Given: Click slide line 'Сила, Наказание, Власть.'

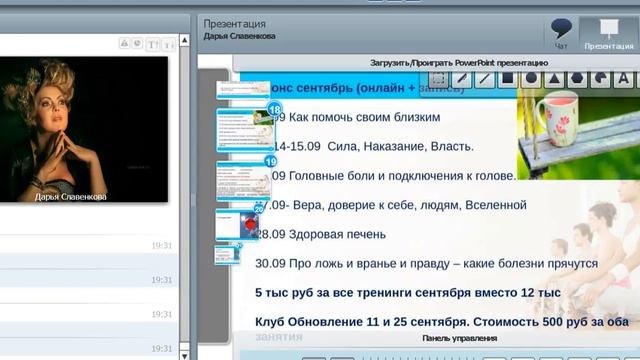Looking at the screenshot, I should pyautogui.click(x=400, y=147).
